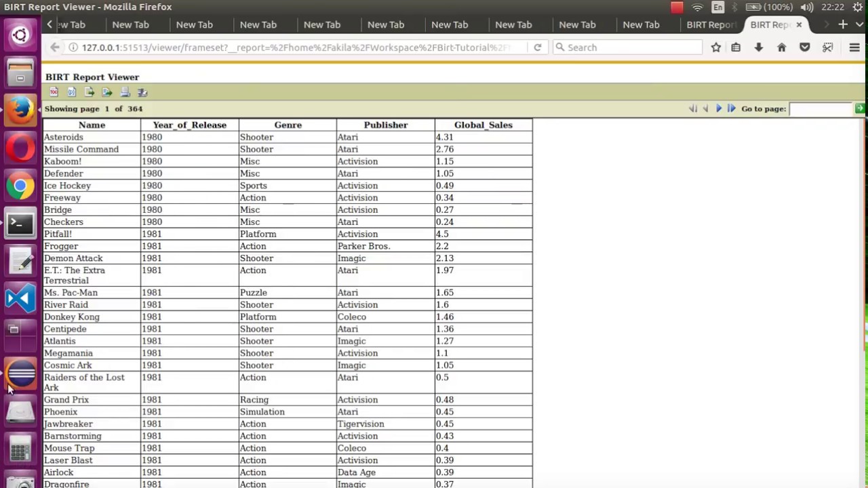Click the export data icon
This screenshot has width=868, height=488.
point(90,92)
